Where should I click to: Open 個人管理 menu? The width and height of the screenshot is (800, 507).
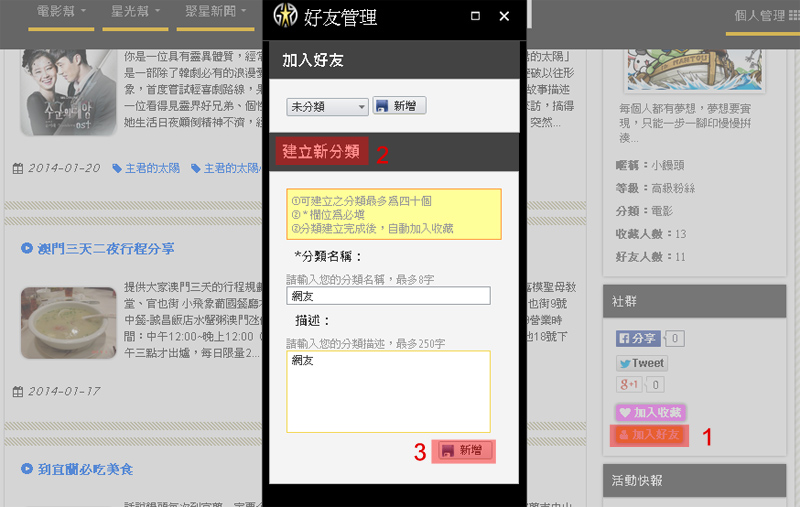765,16
